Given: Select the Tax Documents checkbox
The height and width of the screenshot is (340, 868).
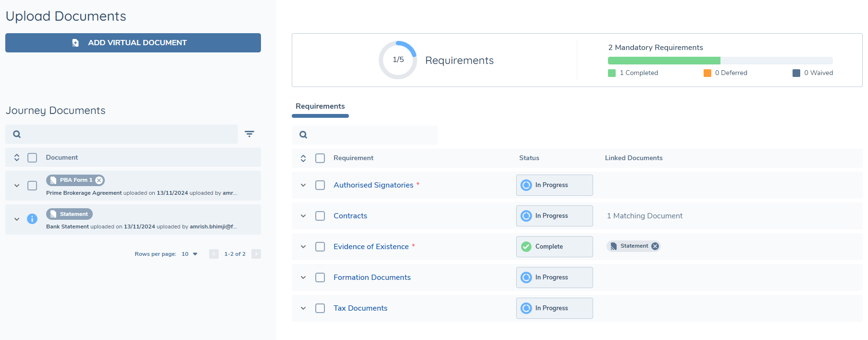Looking at the screenshot, I should point(320,308).
